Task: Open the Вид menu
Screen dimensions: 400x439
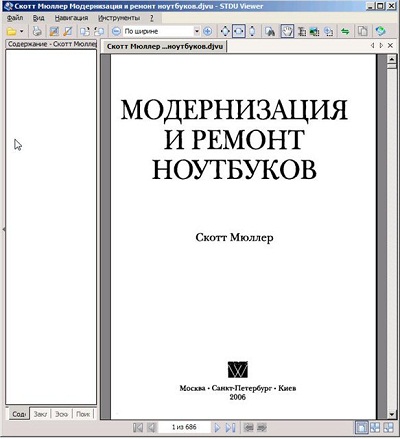Action: [x=38, y=18]
